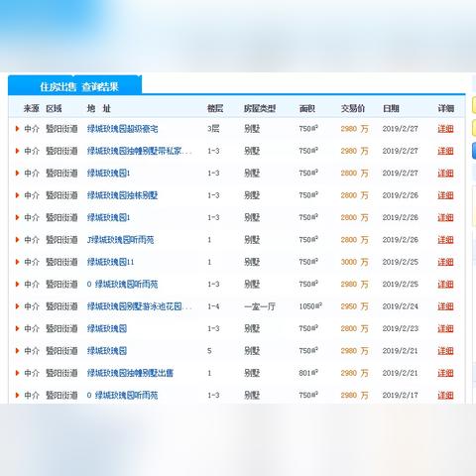
Task: Open 绿城玫瑰园 listing on floor 5
Action: 107,351
